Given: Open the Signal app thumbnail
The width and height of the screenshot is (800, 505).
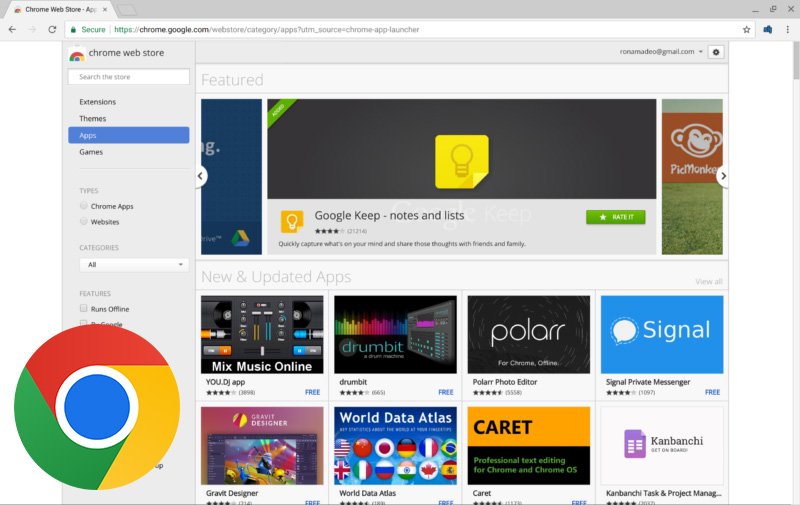Looking at the screenshot, I should pos(662,335).
